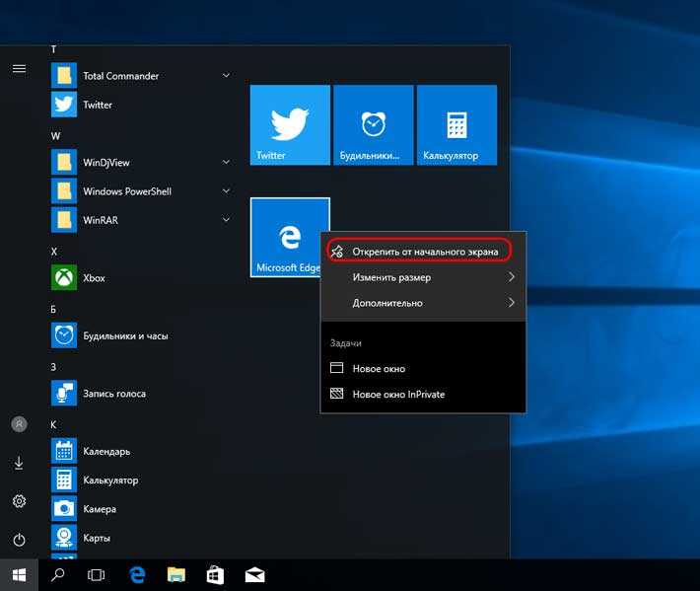Screen dimensions: 700x591
Task: Choose Дополнительно menu item
Action: click(x=423, y=303)
